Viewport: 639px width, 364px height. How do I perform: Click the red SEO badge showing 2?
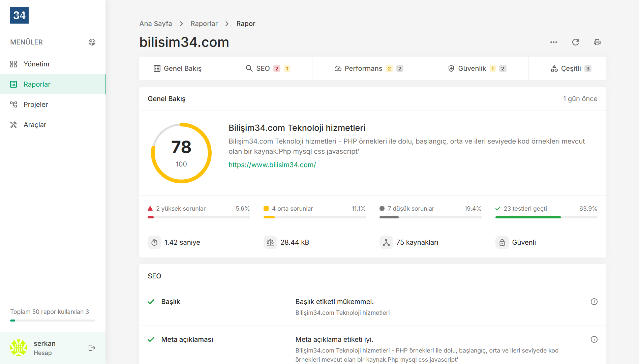[277, 68]
